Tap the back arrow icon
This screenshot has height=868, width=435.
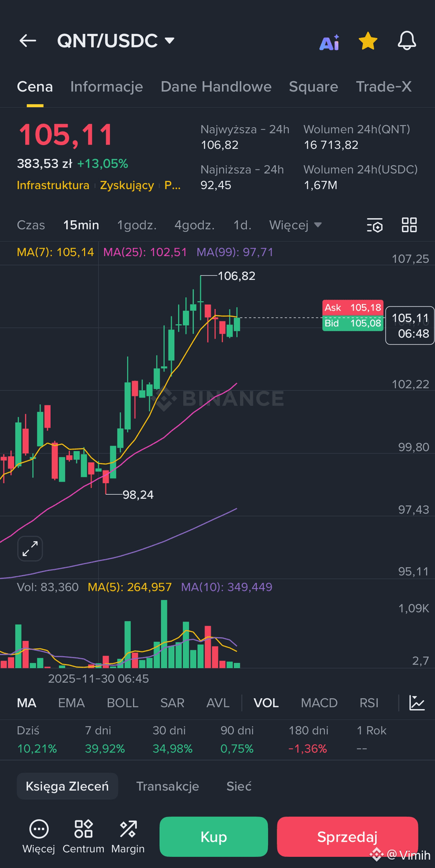pos(28,40)
